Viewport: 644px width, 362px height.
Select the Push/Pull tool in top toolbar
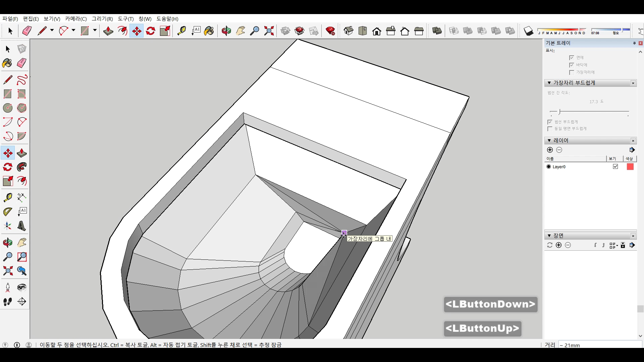(108, 31)
